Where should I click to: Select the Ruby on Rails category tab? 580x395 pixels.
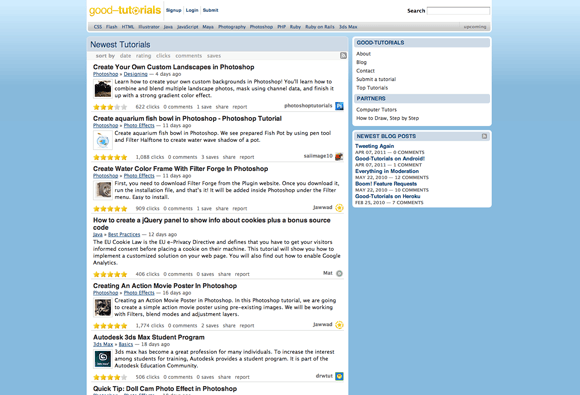pos(320,27)
